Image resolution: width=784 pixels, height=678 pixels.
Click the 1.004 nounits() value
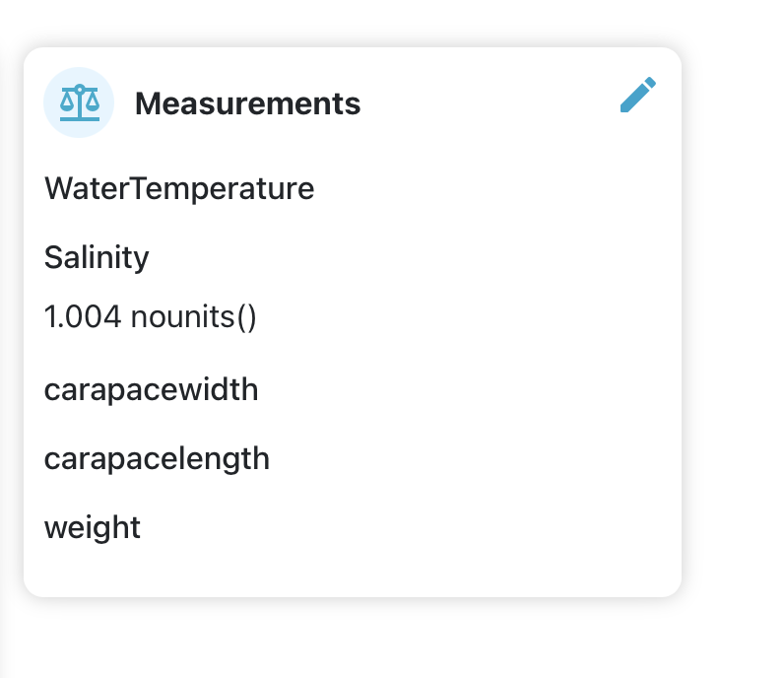point(150,317)
